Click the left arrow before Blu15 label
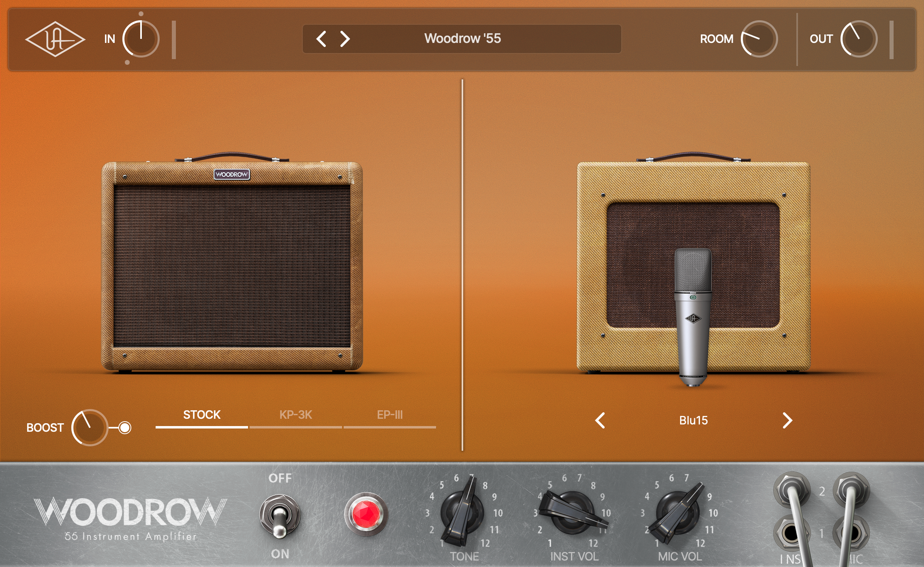Screen dimensions: 924x567 click(x=599, y=420)
